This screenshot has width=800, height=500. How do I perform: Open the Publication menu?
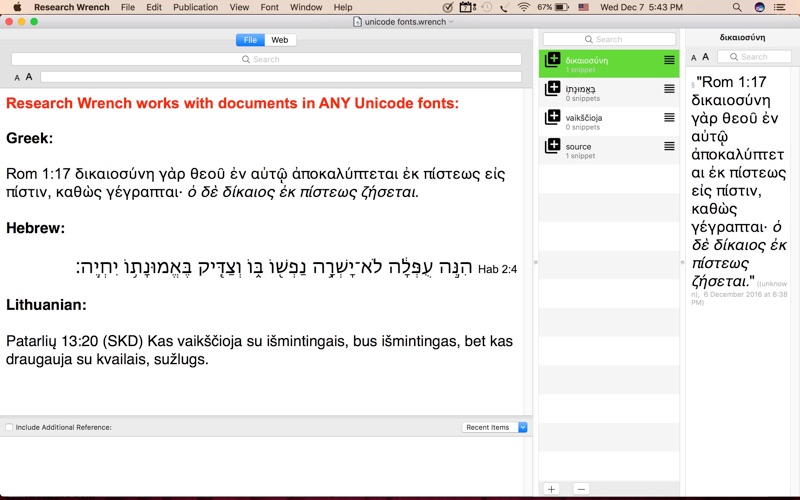pos(195,7)
